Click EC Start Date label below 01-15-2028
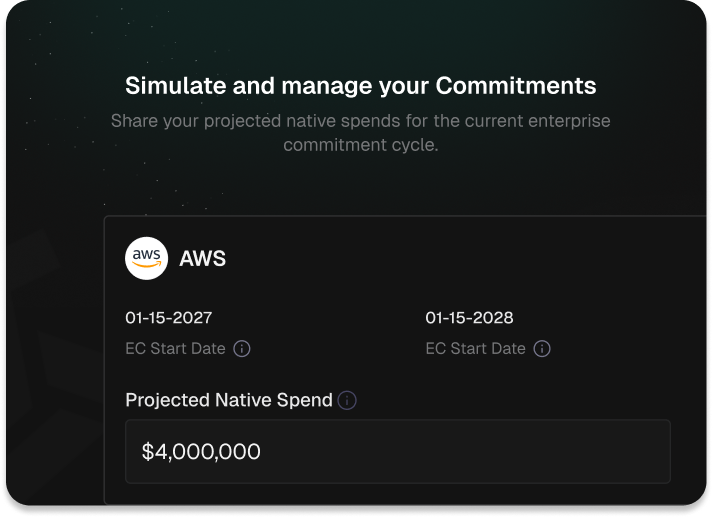This screenshot has width=713, height=518. 475,349
